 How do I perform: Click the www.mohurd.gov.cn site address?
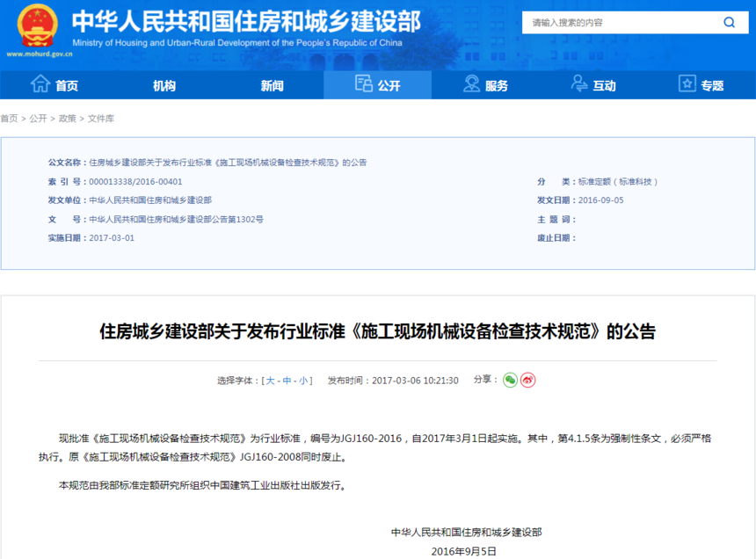40,54
